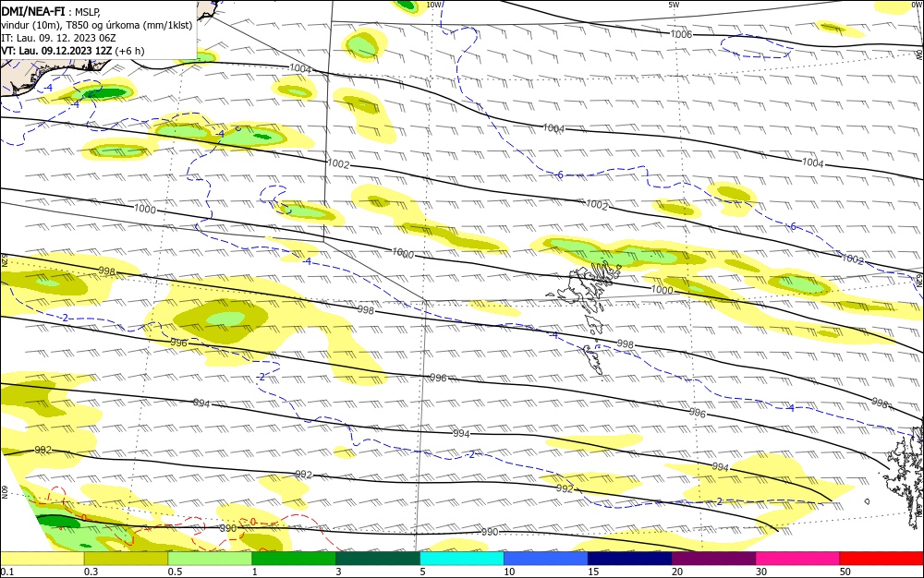Pick the blue 10–15 legend swatch
924x578 pixels.
(546, 559)
